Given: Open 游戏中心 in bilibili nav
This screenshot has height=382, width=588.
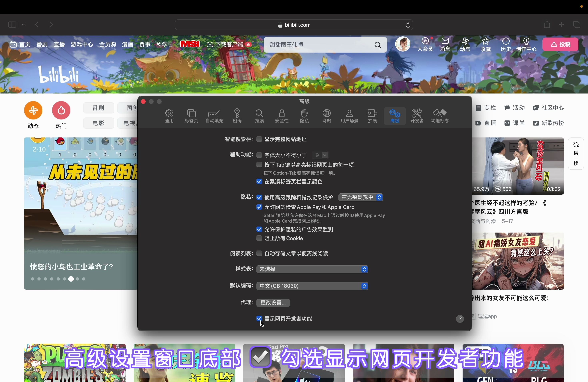Looking at the screenshot, I should coord(82,44).
